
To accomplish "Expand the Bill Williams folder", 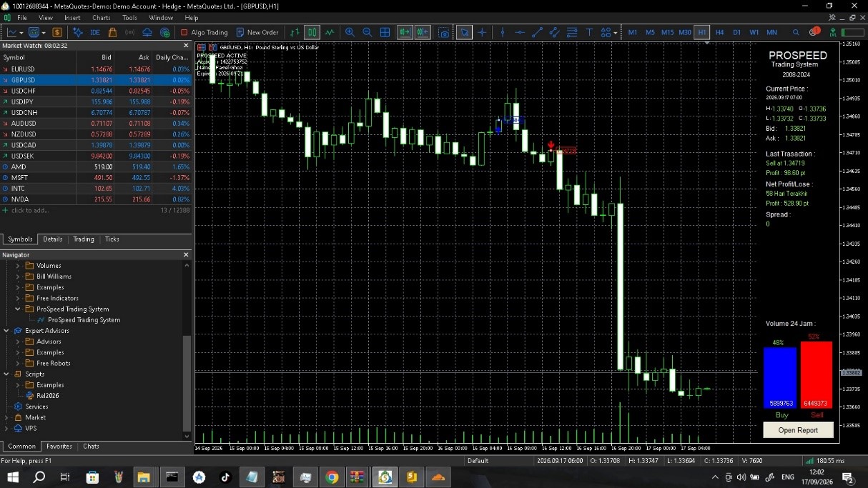I will (x=18, y=277).
